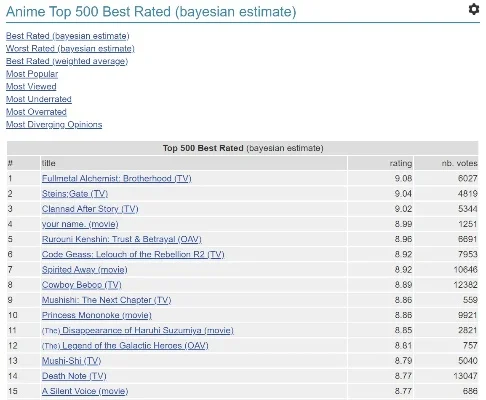Viewport: 486px width, 400px height.
Task: Click rating value 8.89
Action: click(403, 285)
